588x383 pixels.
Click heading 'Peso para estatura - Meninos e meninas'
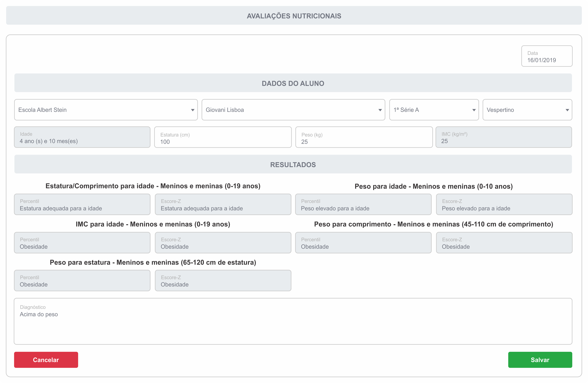coord(153,262)
